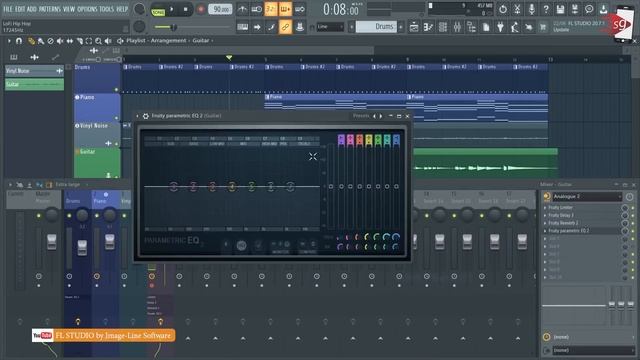Select the playlist delete tool

[x=51, y=41]
